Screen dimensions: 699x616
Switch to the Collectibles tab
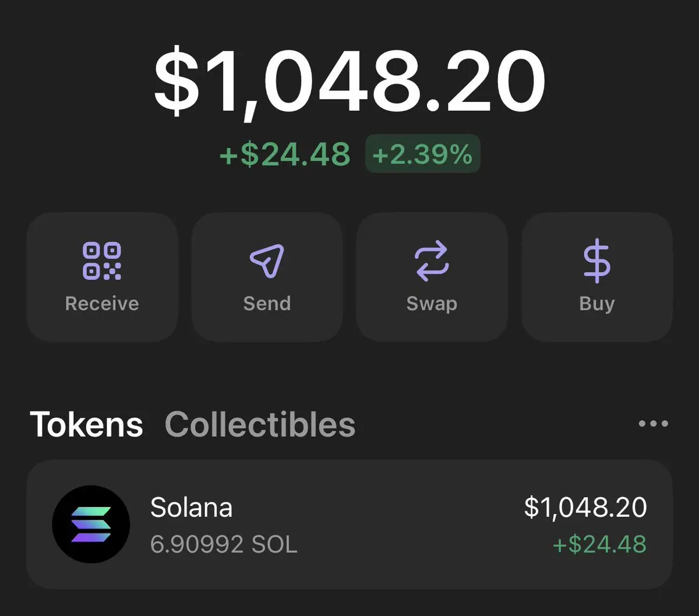[260, 424]
